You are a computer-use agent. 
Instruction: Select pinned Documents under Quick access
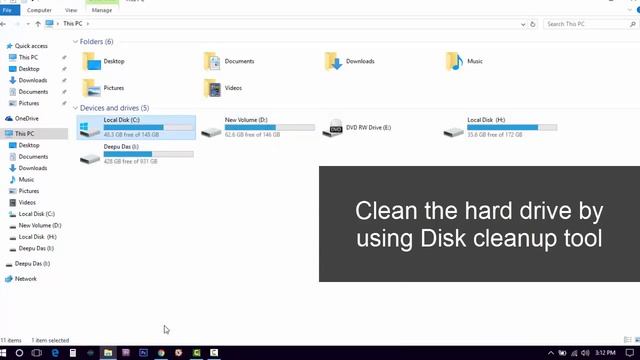33,92
